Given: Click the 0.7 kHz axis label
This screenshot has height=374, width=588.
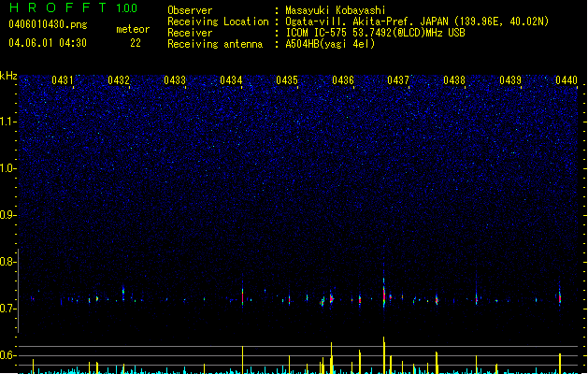Looking at the screenshot, I should click(7, 309).
